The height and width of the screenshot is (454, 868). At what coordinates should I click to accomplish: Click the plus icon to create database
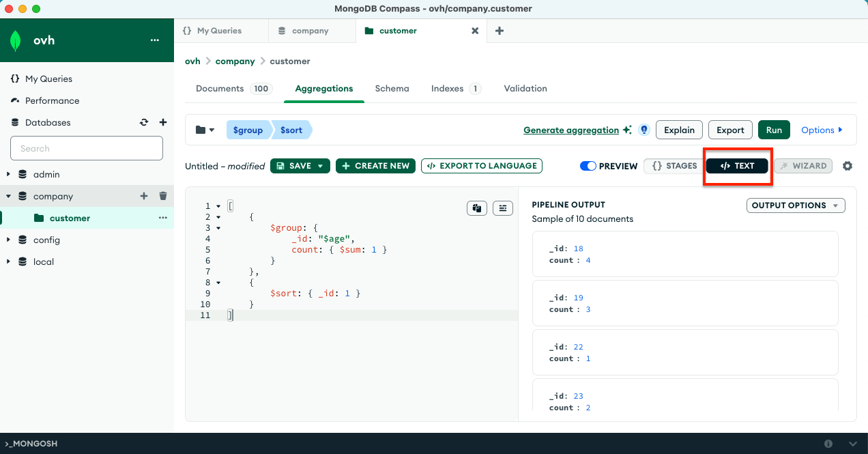163,122
